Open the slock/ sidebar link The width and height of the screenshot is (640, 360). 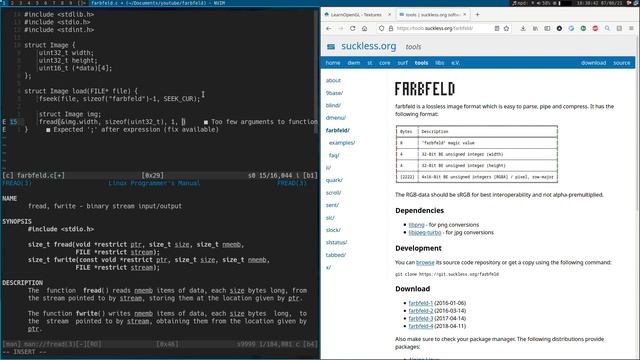(x=333, y=230)
